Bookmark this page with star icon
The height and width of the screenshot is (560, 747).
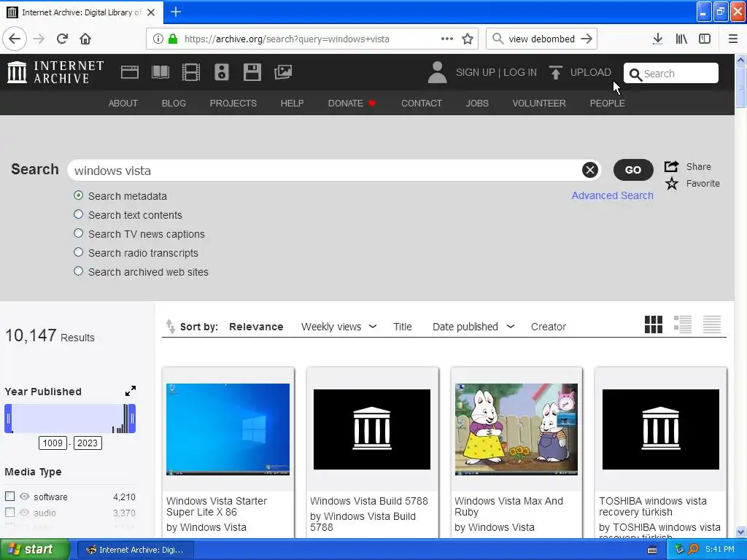pyautogui.click(x=468, y=39)
